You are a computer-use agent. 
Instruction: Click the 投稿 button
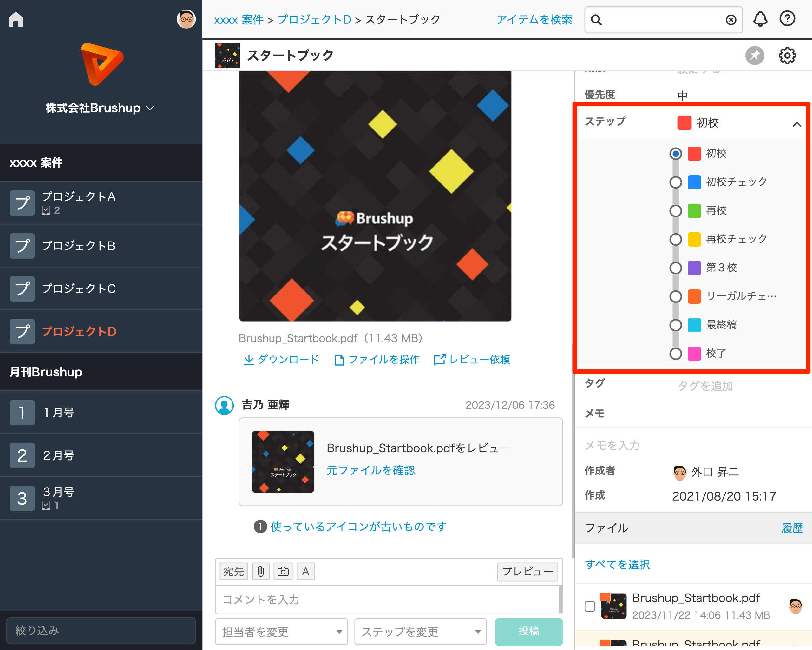click(x=529, y=632)
